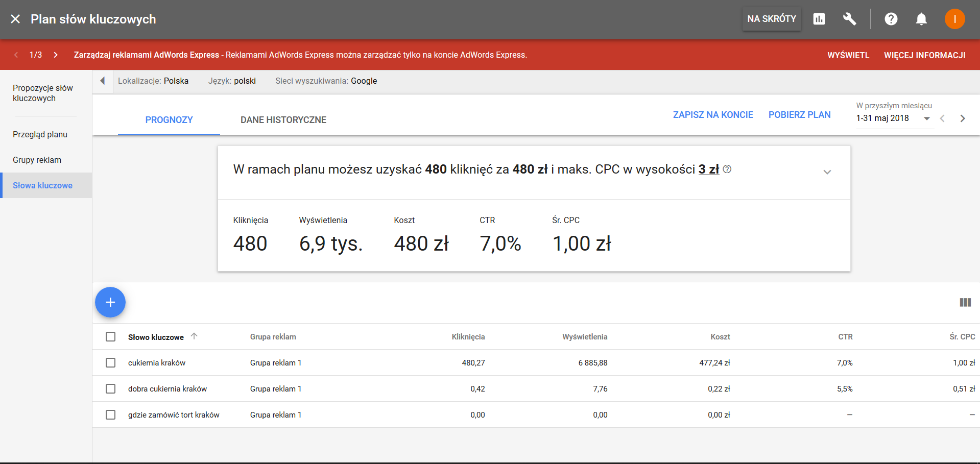
Task: Open the reports bar chart icon
Action: coord(819,19)
